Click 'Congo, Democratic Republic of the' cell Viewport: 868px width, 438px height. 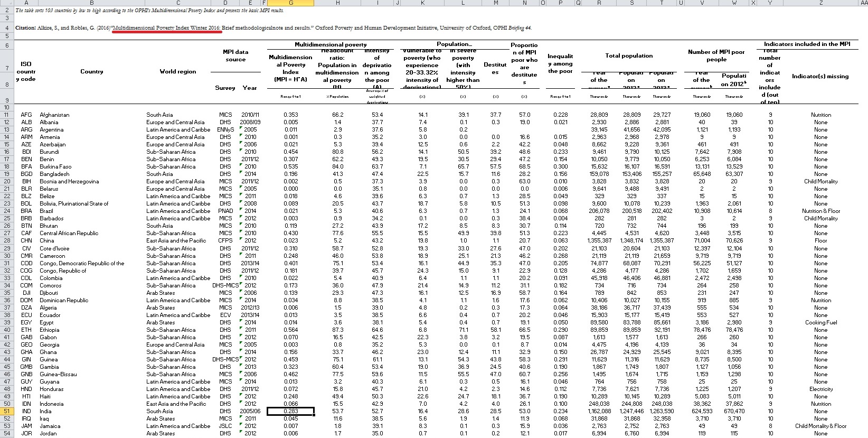tap(82, 263)
